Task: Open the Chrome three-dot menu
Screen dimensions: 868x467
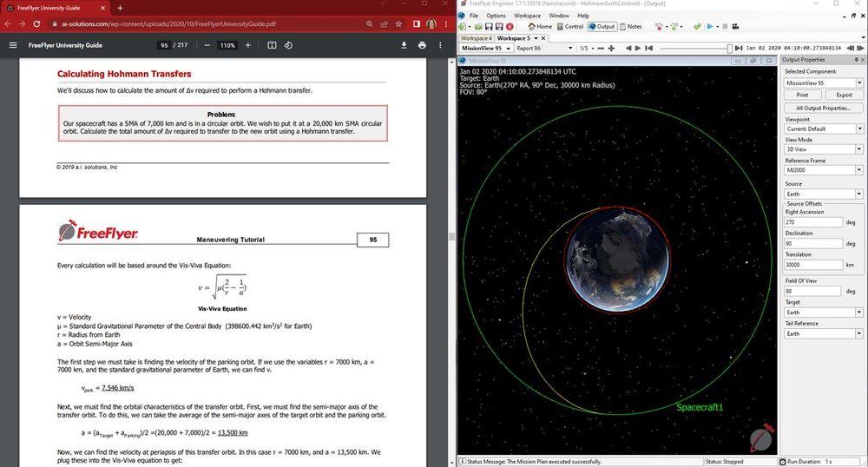Action: (445, 23)
